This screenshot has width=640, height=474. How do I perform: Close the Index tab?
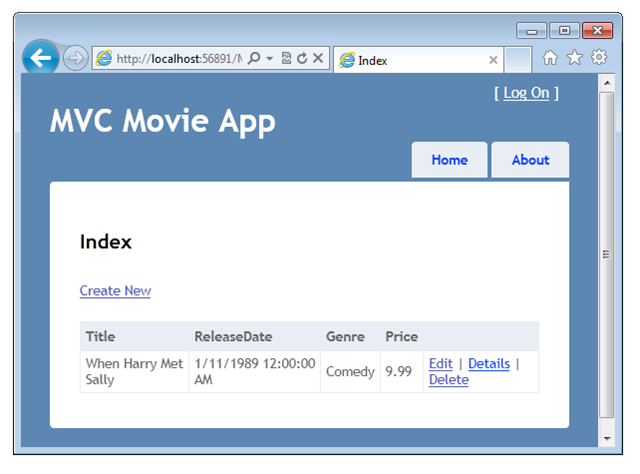click(x=493, y=60)
